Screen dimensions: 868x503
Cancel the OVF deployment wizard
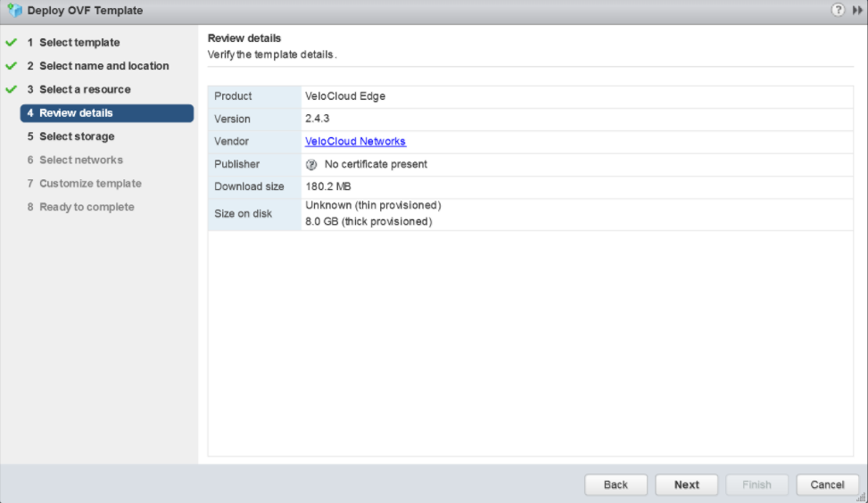pos(827,484)
